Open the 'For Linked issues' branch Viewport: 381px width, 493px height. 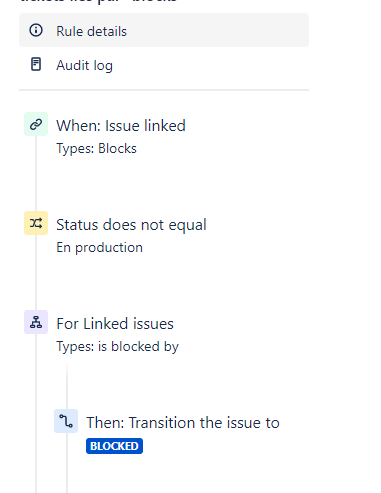pos(115,324)
